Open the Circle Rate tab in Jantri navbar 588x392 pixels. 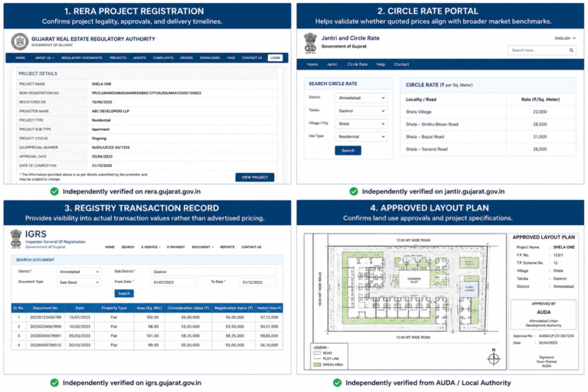[x=358, y=64]
